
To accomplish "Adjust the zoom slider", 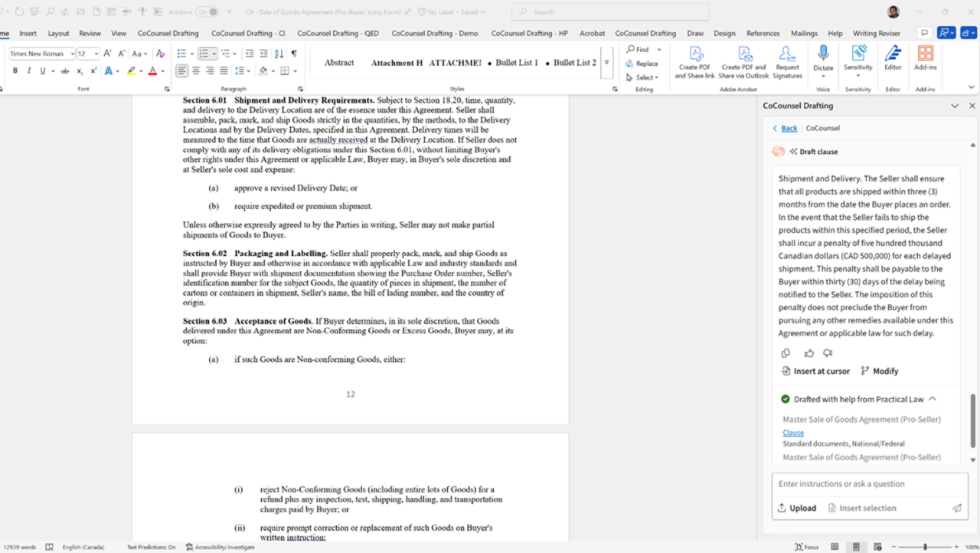I will [926, 547].
